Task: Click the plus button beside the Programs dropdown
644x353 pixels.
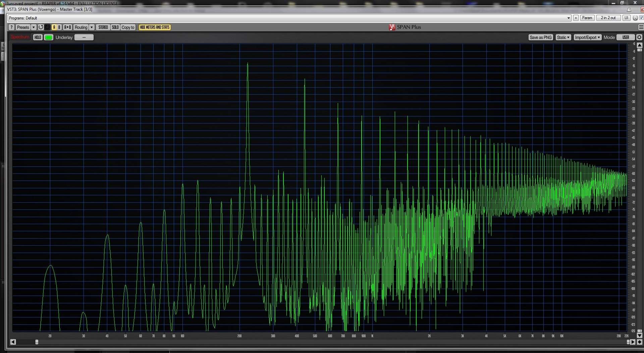Action: pyautogui.click(x=576, y=18)
